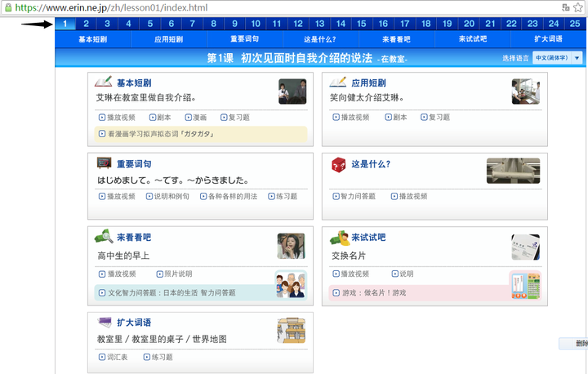This screenshot has height=374, width=588.
Task: Click 说明和例句 under 重要词句
Action: 167,196
